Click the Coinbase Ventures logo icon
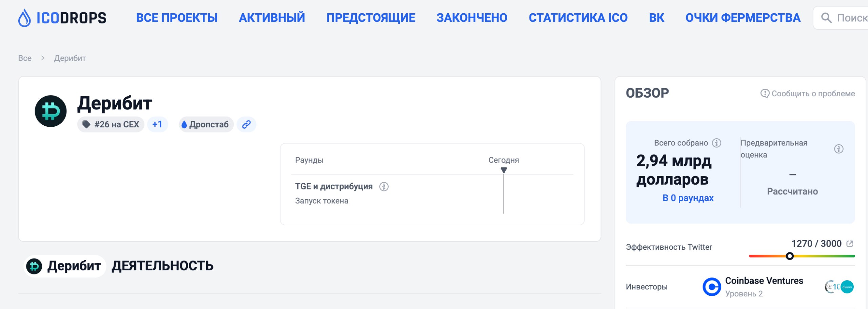The image size is (868, 309). coord(712,287)
